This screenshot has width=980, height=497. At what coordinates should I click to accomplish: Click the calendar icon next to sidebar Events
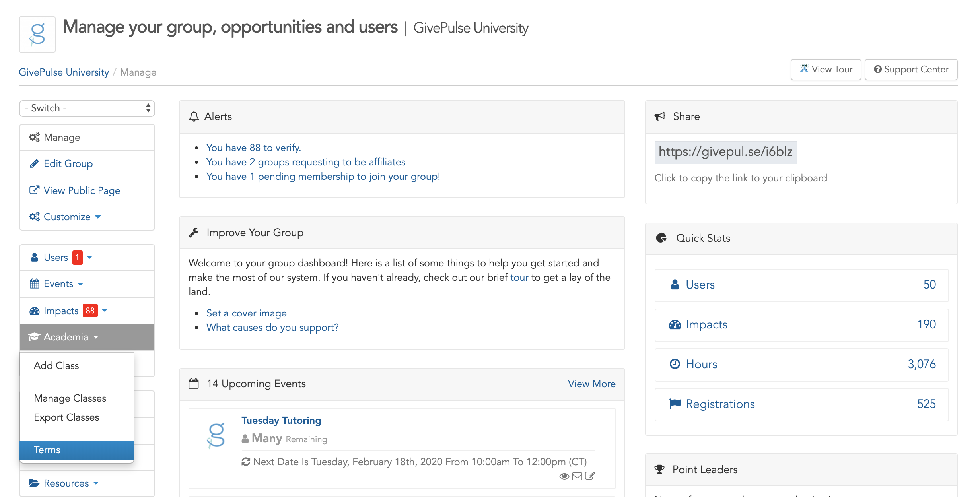[35, 283]
